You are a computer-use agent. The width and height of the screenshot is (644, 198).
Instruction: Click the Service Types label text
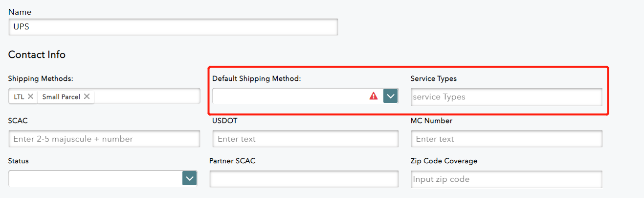433,78
